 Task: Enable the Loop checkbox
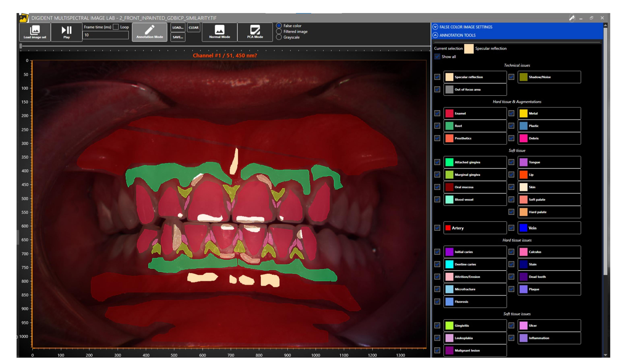[x=116, y=27]
